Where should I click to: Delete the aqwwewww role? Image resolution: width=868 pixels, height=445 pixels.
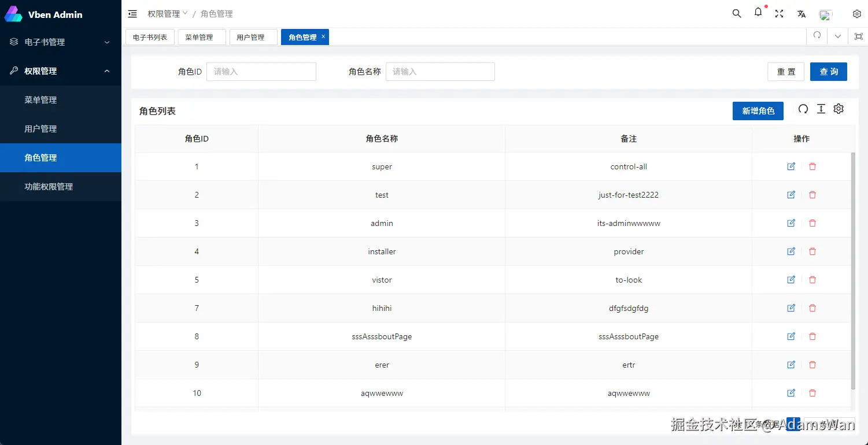pos(812,393)
